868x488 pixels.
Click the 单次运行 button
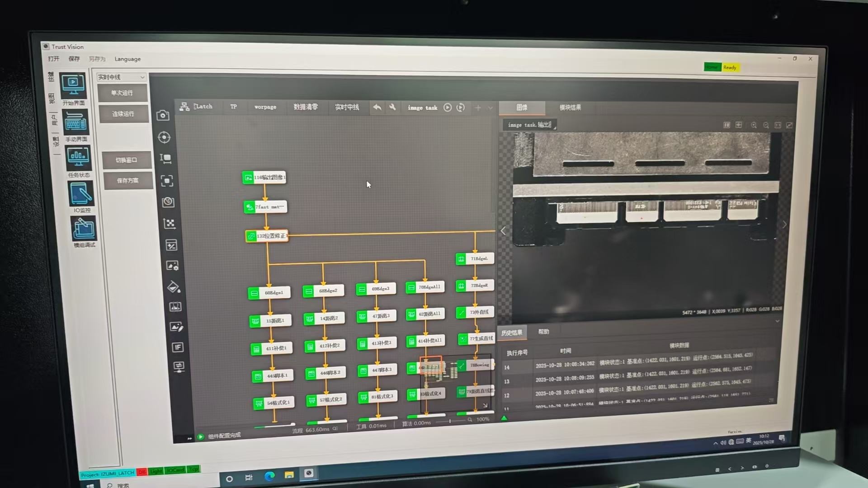coord(122,93)
